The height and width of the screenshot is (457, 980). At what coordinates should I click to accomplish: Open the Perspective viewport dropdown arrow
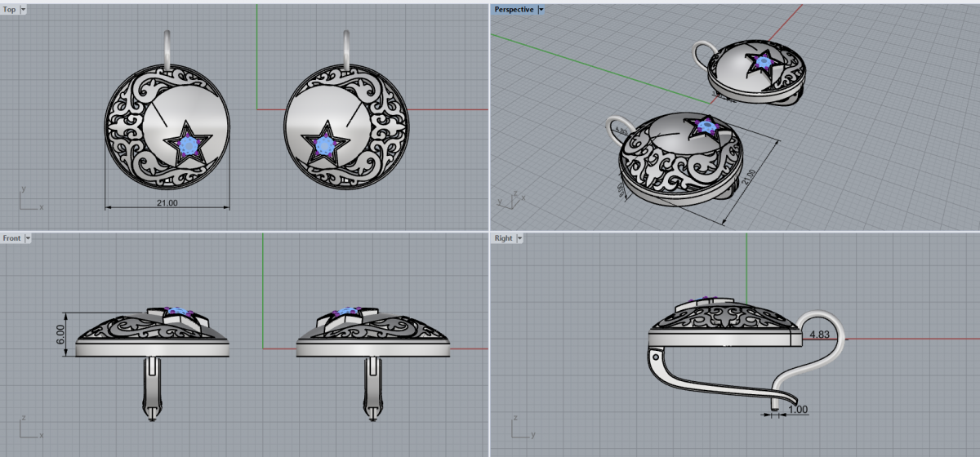(541, 10)
